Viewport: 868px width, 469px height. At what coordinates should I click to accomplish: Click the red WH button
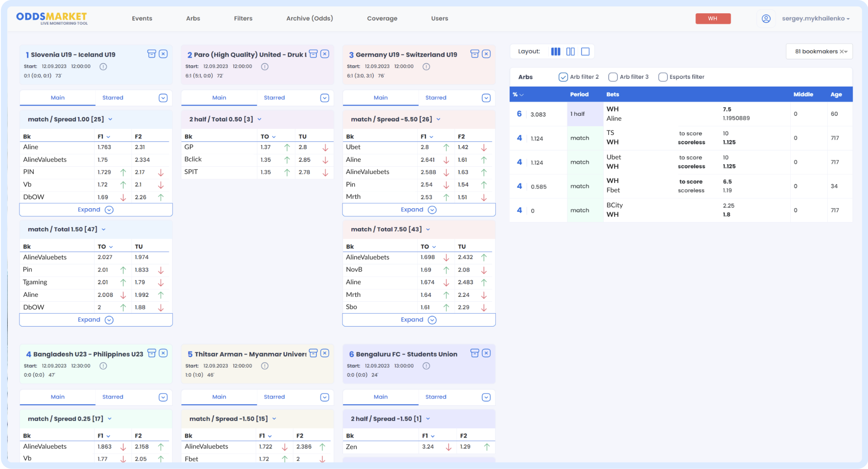pos(713,18)
